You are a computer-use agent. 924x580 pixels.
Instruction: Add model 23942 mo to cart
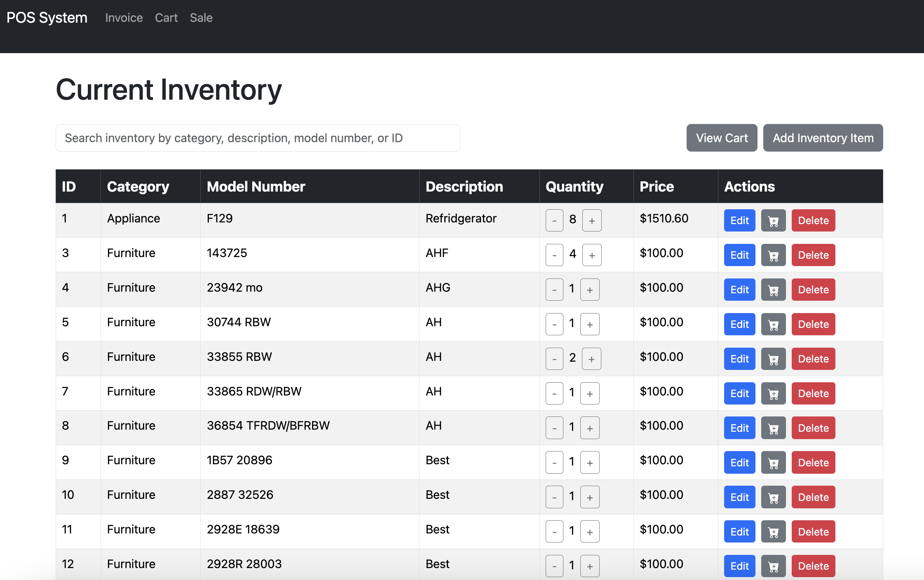[773, 290]
